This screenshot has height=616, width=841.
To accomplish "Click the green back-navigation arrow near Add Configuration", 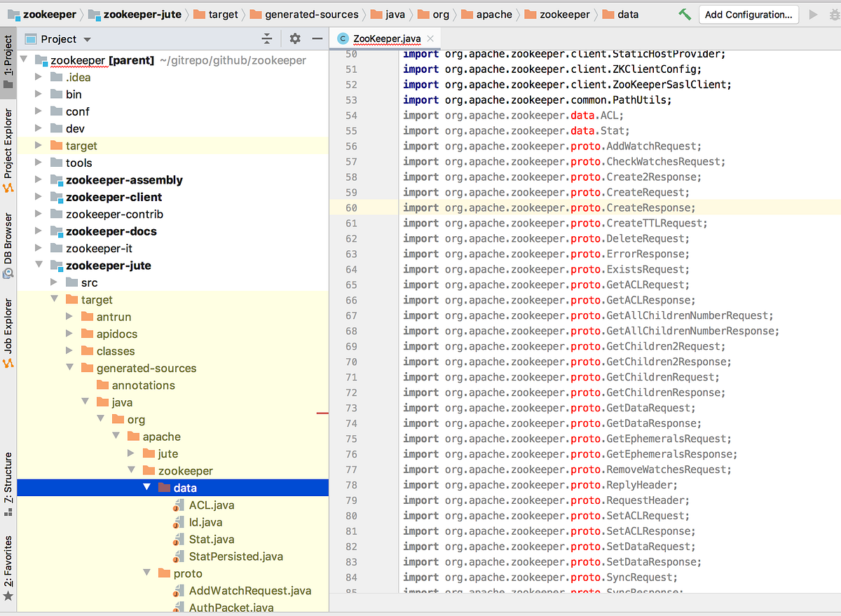I will click(684, 13).
